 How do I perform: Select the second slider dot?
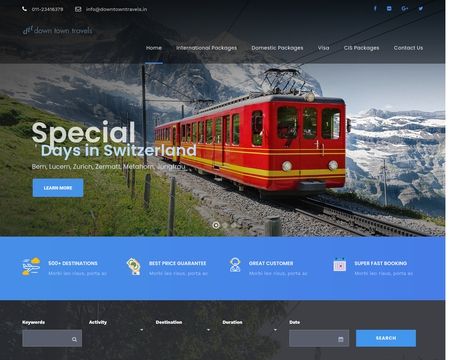click(225, 225)
